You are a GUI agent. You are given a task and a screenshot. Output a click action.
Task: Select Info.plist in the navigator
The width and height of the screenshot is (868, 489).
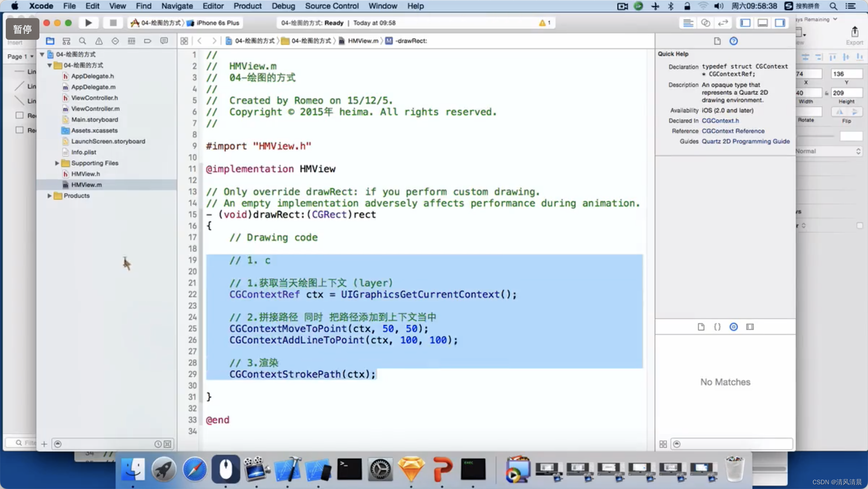84,152
